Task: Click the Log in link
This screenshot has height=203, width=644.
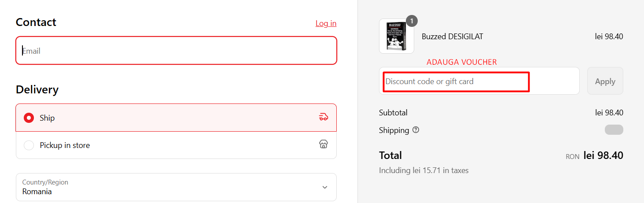Action: pyautogui.click(x=326, y=23)
